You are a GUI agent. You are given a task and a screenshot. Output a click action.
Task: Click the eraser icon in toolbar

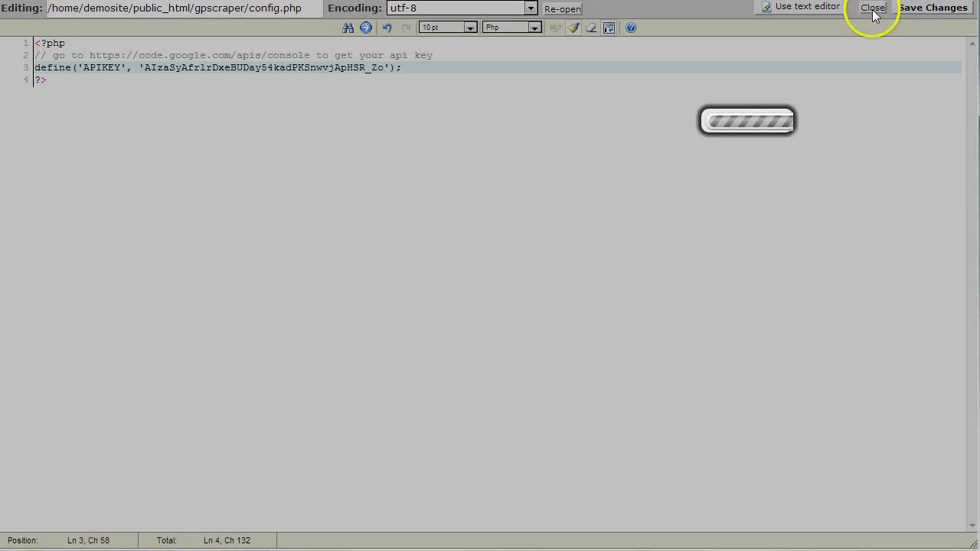(x=591, y=28)
